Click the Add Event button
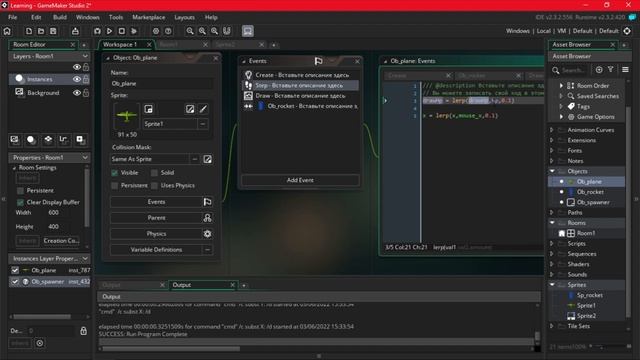The width and height of the screenshot is (640, 360). [300, 180]
